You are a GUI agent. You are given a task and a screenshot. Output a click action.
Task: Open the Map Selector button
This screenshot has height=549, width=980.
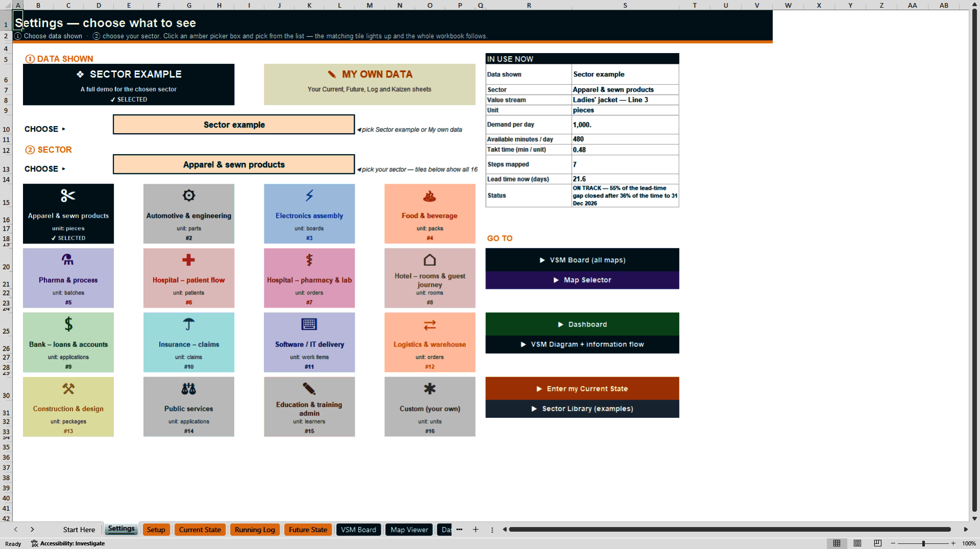(x=582, y=280)
